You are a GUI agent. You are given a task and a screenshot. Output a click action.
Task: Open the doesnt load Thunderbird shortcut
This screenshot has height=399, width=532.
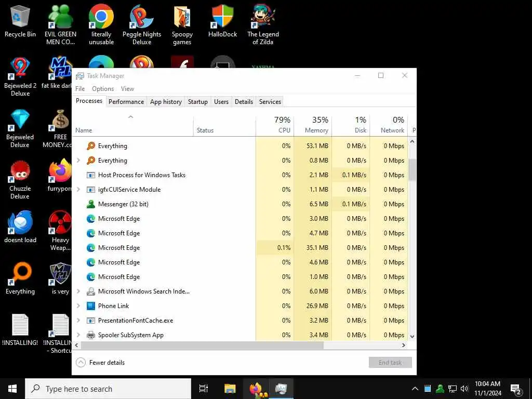point(20,227)
